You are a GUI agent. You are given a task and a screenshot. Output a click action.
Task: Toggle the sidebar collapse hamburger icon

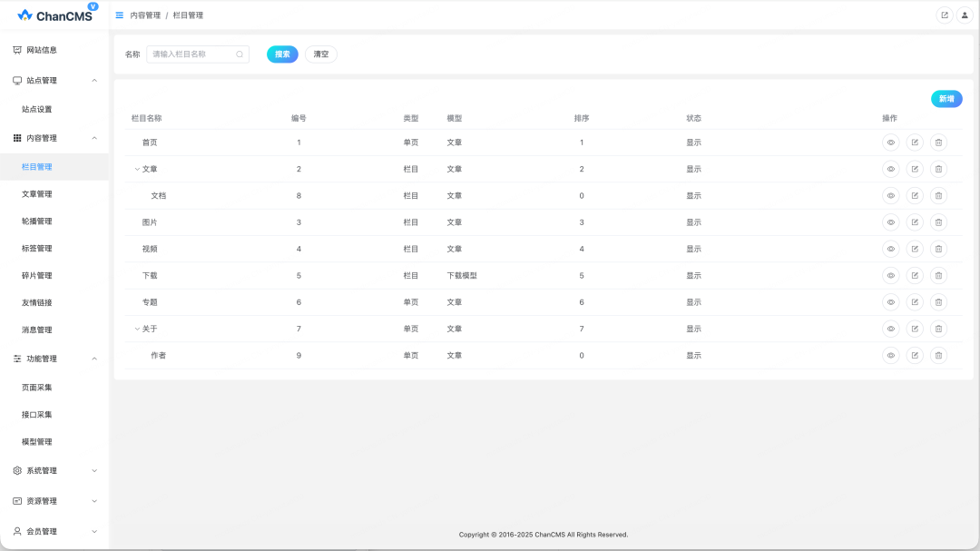tap(120, 15)
